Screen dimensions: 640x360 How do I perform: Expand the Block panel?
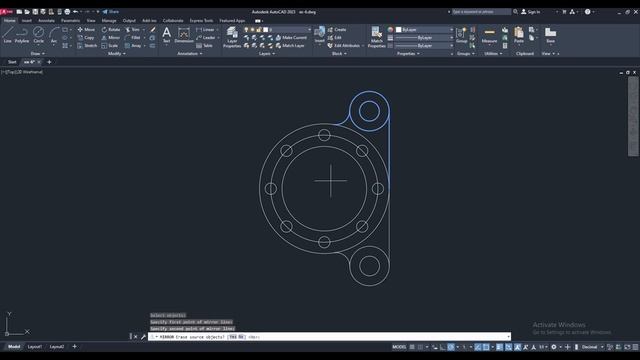[339, 53]
